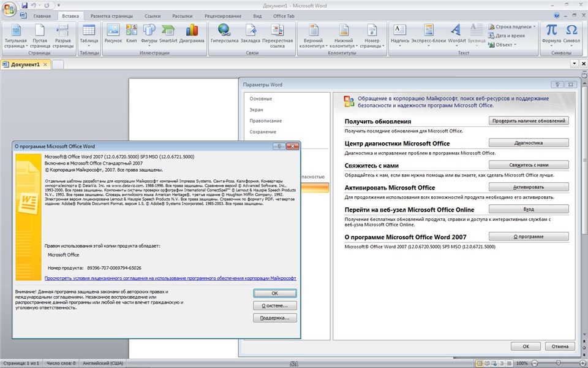588x368 pixels.
Task: Click the 100% zoom level
Action: tap(522, 363)
